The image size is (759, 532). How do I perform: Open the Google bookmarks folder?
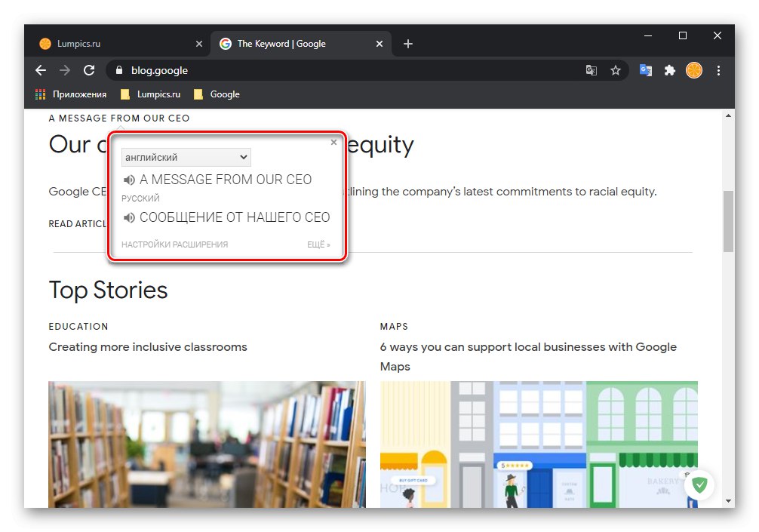click(x=217, y=94)
